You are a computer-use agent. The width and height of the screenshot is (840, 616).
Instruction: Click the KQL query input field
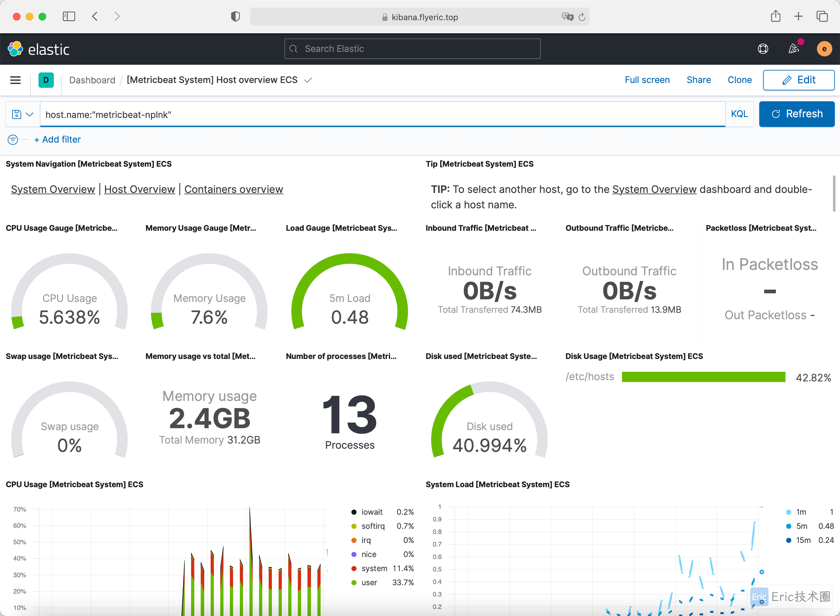coord(383,114)
